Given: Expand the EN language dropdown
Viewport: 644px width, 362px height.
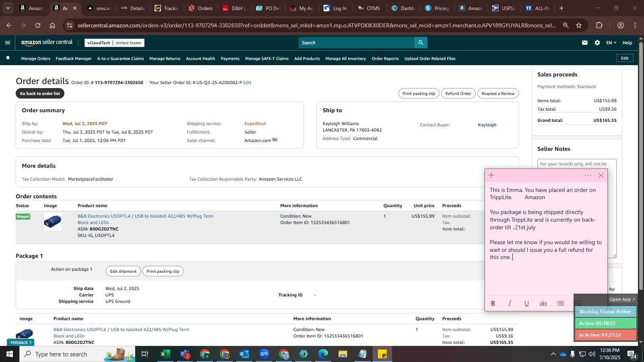Looking at the screenshot, I should [611, 43].
